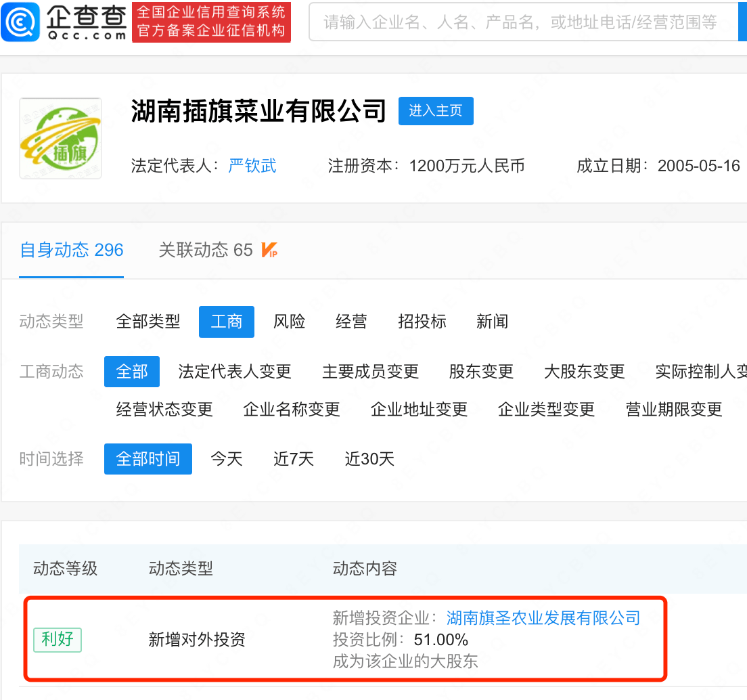
Task: Open legal representative 严钦武 link
Action: click(252, 166)
